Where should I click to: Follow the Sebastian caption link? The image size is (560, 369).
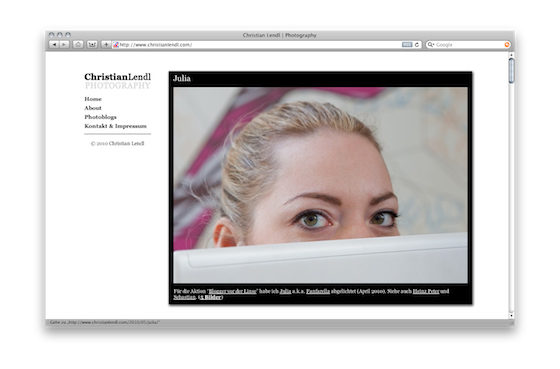tap(185, 297)
